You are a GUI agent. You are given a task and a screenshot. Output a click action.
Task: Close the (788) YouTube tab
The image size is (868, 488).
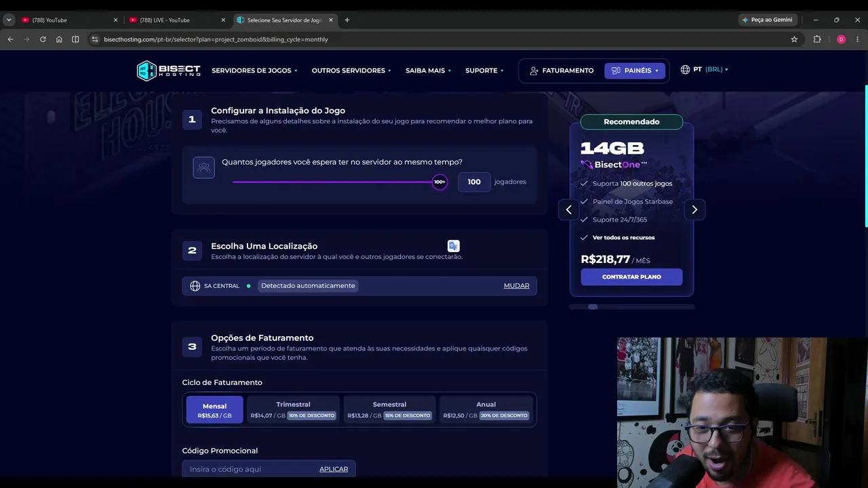click(115, 20)
